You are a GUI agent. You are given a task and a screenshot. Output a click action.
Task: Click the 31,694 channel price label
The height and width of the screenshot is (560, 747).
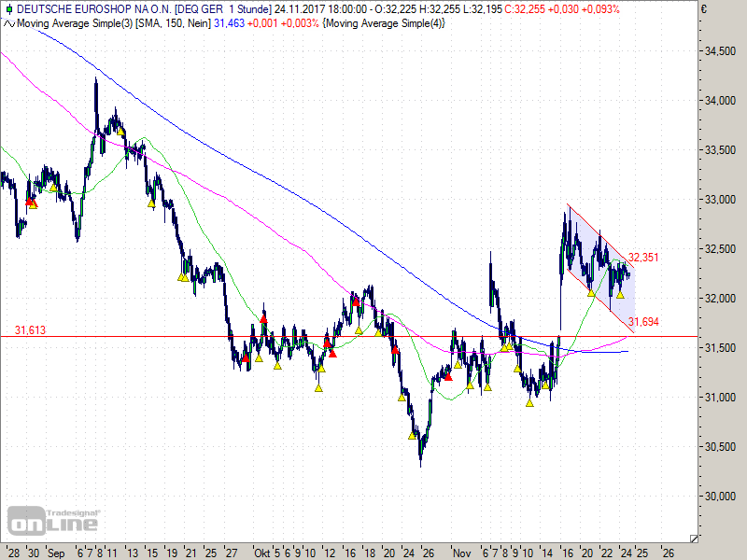pyautogui.click(x=642, y=322)
